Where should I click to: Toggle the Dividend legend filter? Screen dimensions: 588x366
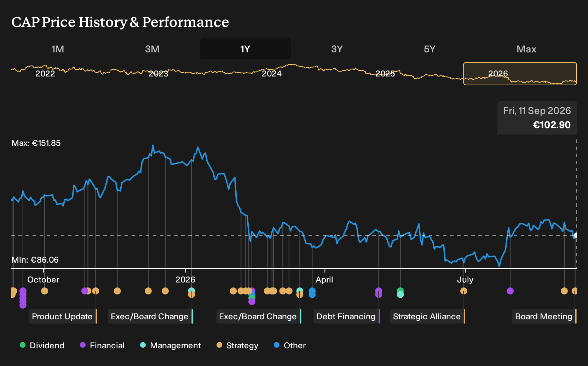[x=42, y=345]
